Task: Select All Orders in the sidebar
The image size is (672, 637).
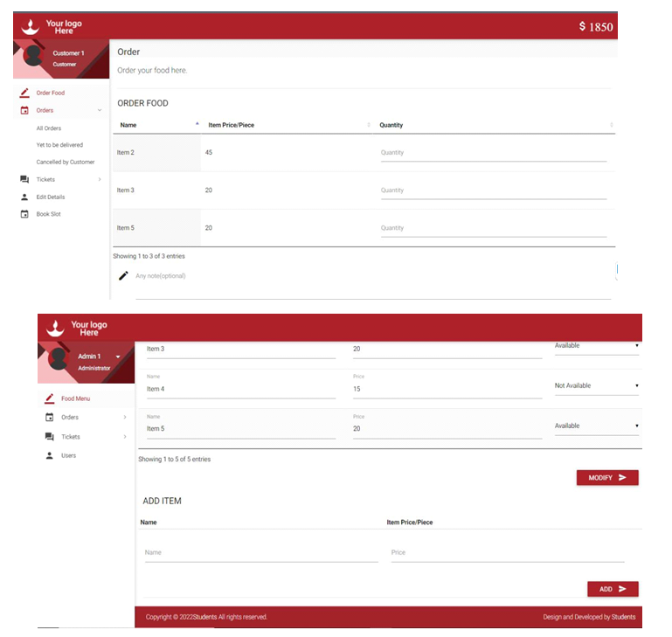Action: click(49, 128)
